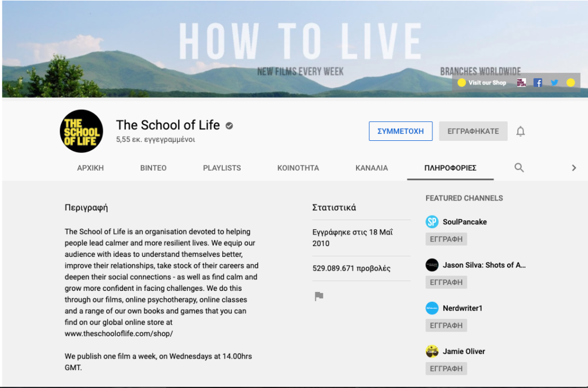Open Jason Silva: Shots of A... link
The image size is (588, 388).
[484, 265]
